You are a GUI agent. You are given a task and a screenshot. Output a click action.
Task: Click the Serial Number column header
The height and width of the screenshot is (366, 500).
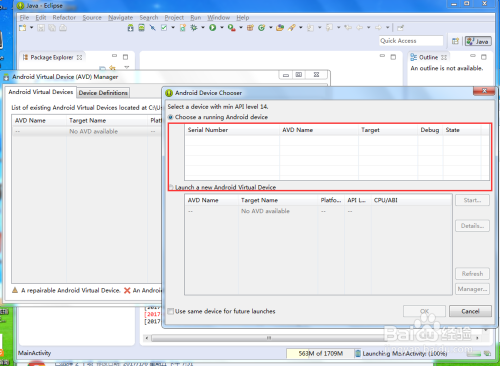pos(232,130)
